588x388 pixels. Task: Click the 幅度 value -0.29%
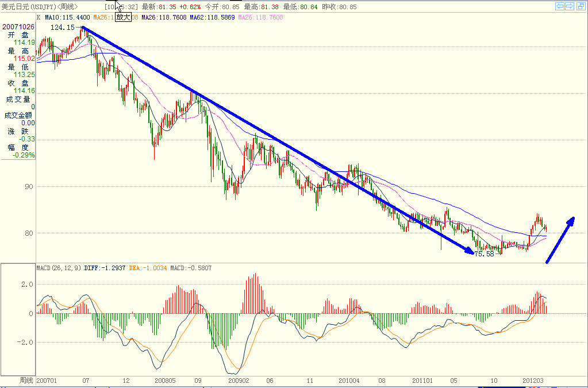point(24,155)
